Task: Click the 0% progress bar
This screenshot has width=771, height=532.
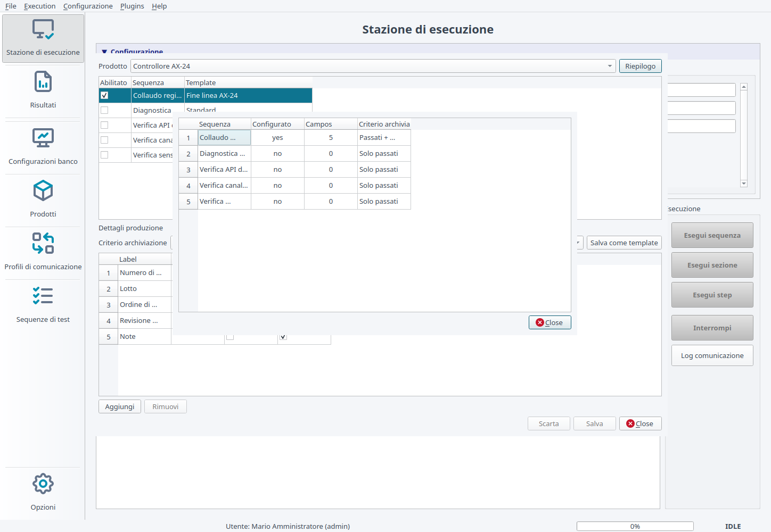Action: pyautogui.click(x=635, y=526)
